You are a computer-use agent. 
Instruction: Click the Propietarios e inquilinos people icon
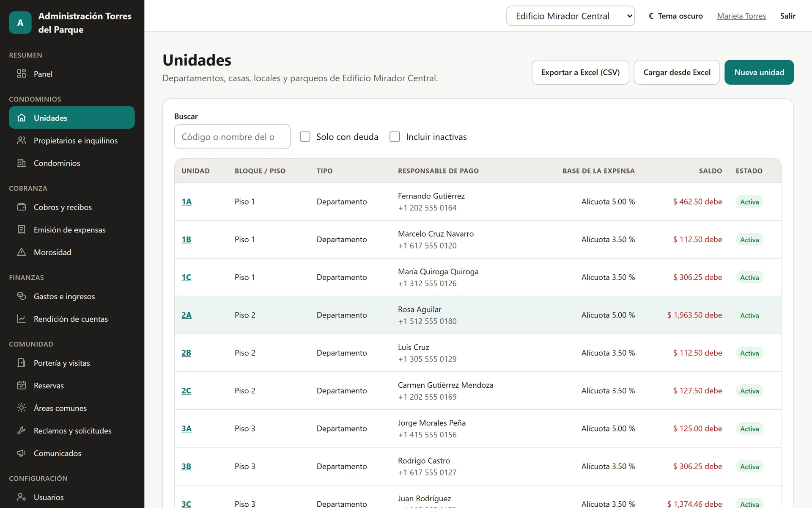[x=22, y=140]
